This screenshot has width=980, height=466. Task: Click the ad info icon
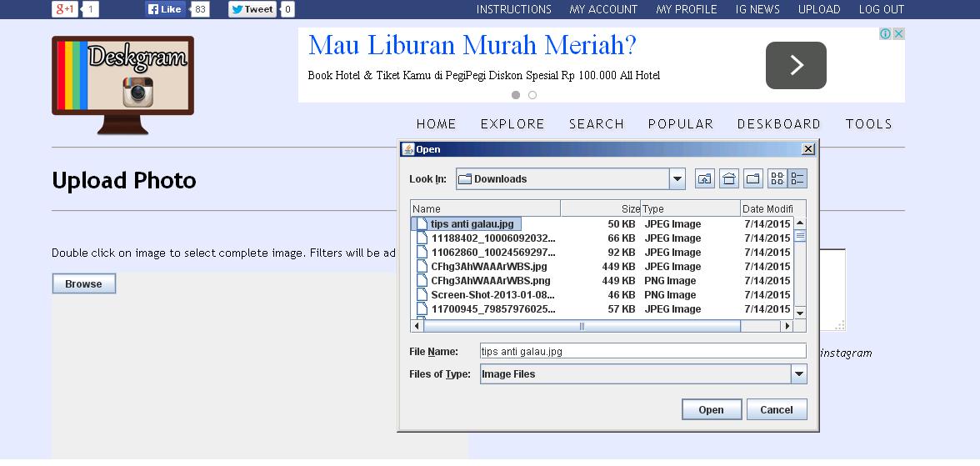click(x=885, y=34)
